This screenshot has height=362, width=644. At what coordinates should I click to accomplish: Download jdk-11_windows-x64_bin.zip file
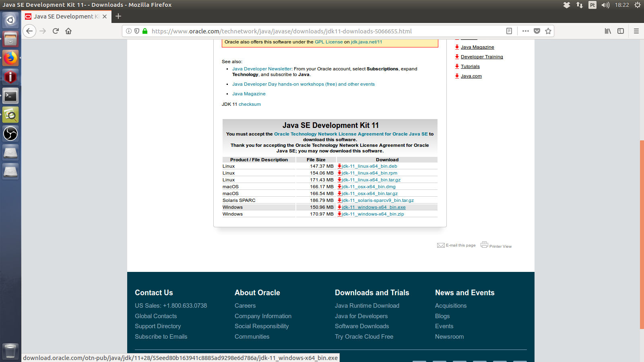373,214
